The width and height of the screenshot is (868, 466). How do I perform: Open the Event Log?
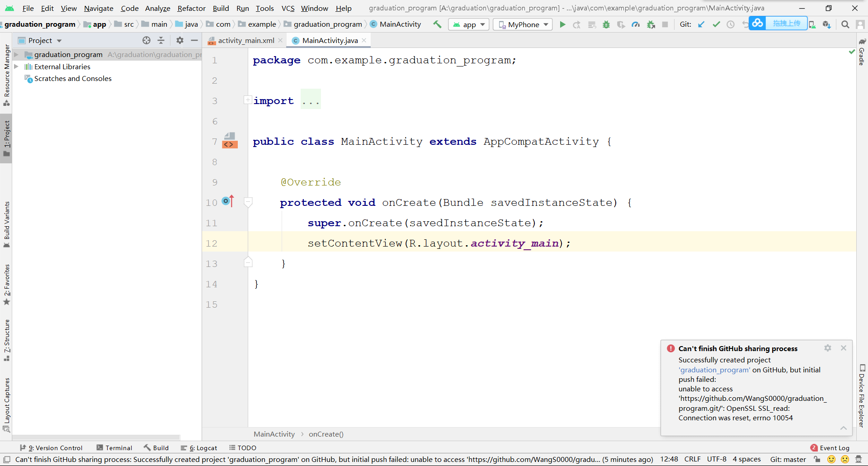coord(830,448)
